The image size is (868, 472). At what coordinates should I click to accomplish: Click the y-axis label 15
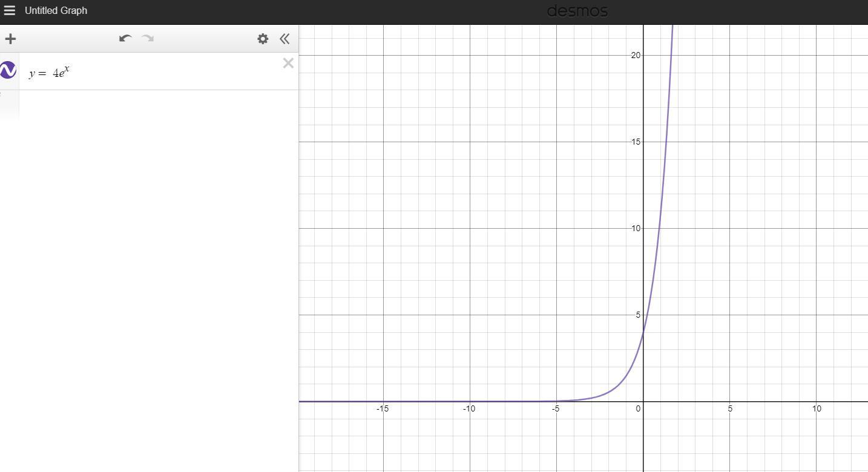[635, 142]
